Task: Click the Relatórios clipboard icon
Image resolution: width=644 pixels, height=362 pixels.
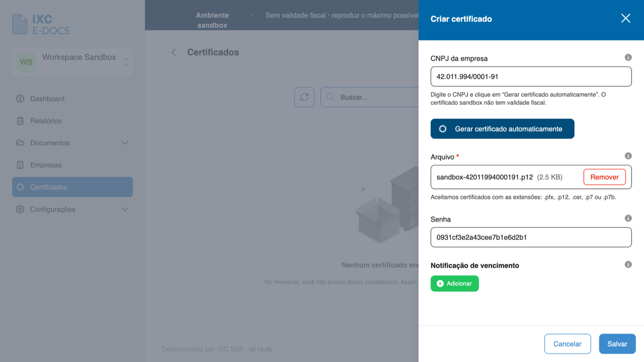Action: pyautogui.click(x=20, y=121)
